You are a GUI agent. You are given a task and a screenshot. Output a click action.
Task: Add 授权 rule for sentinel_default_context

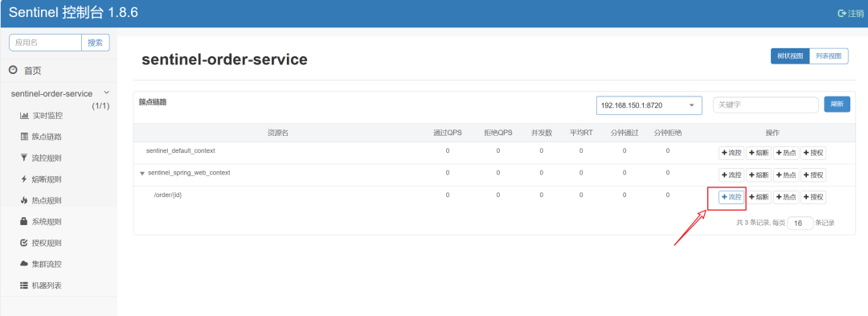pyautogui.click(x=813, y=153)
